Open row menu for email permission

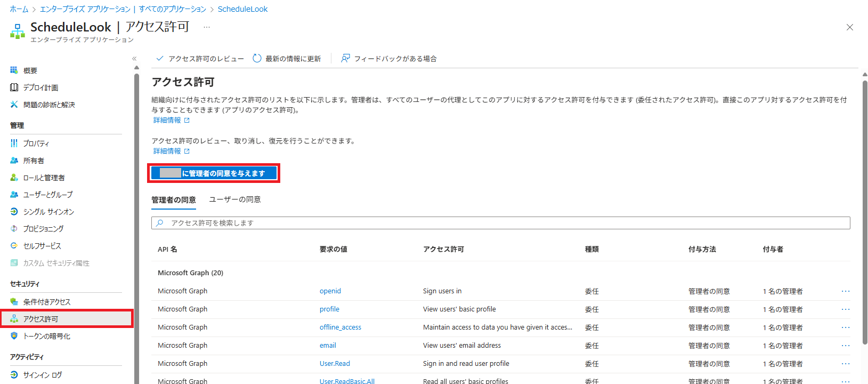[x=846, y=346]
